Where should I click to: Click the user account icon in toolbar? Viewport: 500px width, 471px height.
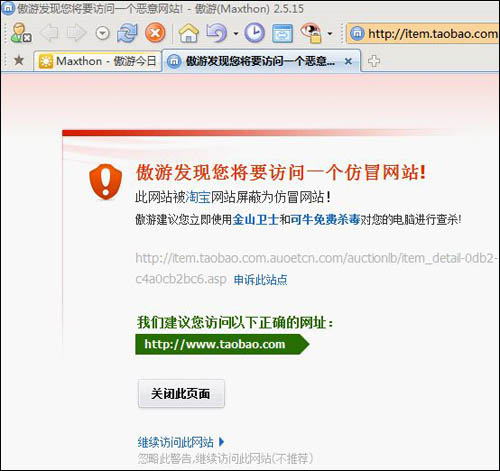click(x=21, y=33)
